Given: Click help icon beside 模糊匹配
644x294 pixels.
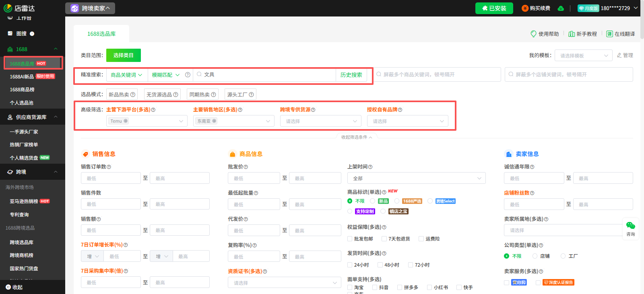Looking at the screenshot, I should [x=188, y=75].
